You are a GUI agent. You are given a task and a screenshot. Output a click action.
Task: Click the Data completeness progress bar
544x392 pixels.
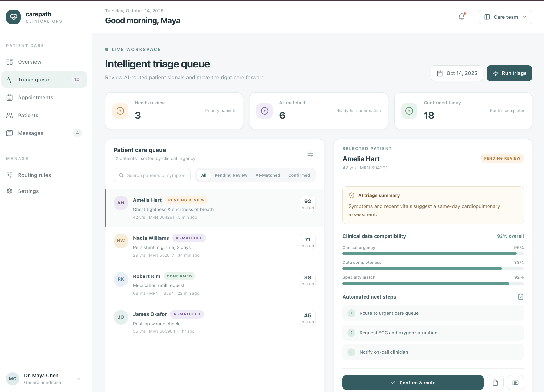click(433, 268)
